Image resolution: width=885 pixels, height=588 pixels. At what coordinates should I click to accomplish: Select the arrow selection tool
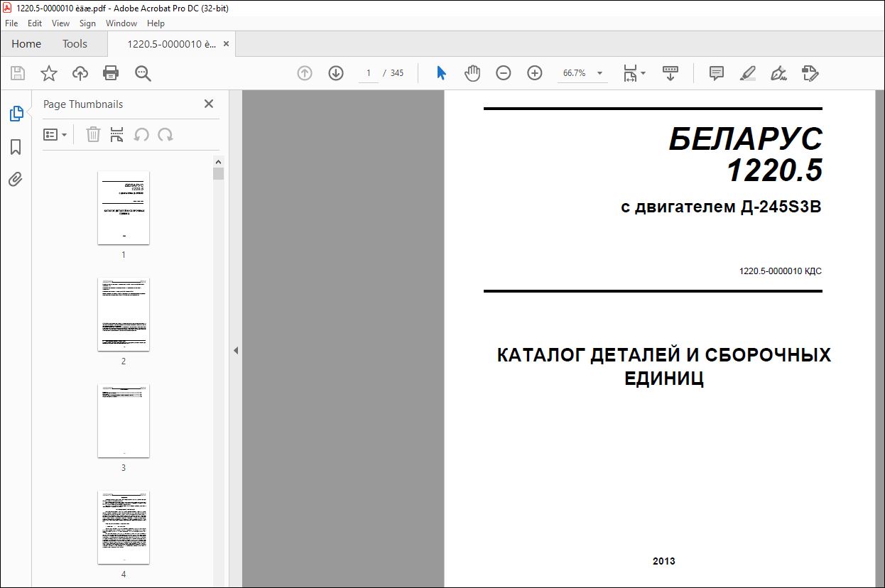click(441, 73)
